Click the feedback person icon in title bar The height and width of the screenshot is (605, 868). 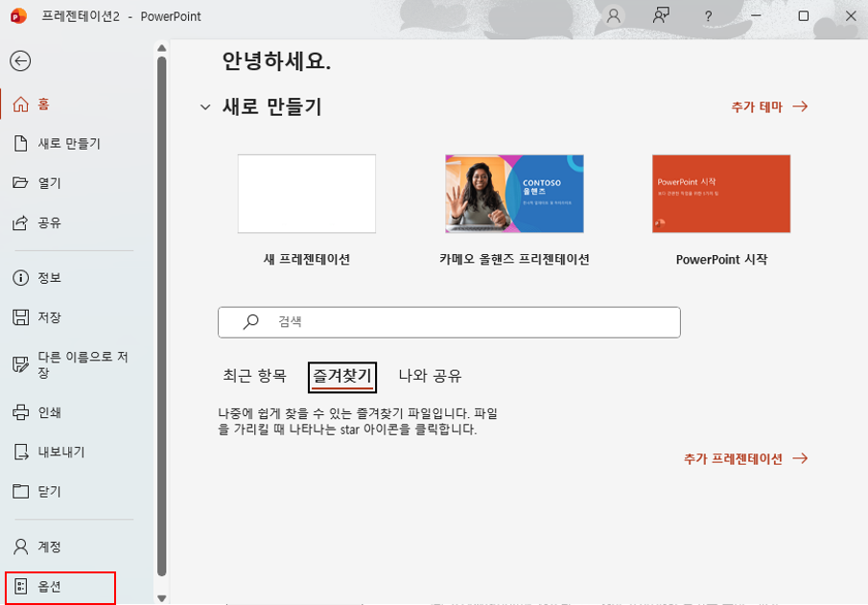coord(661,15)
